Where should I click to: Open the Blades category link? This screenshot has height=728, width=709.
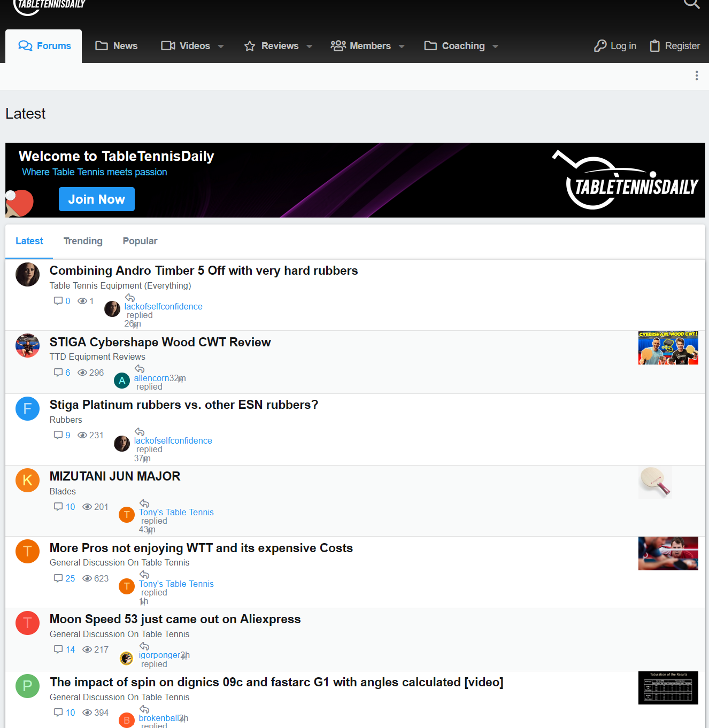[63, 492]
